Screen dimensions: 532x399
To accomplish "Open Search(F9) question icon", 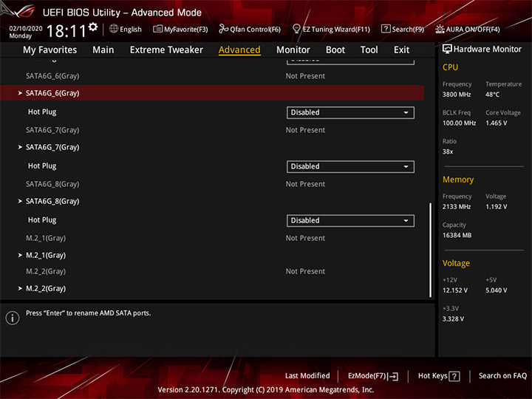I will (x=386, y=29).
